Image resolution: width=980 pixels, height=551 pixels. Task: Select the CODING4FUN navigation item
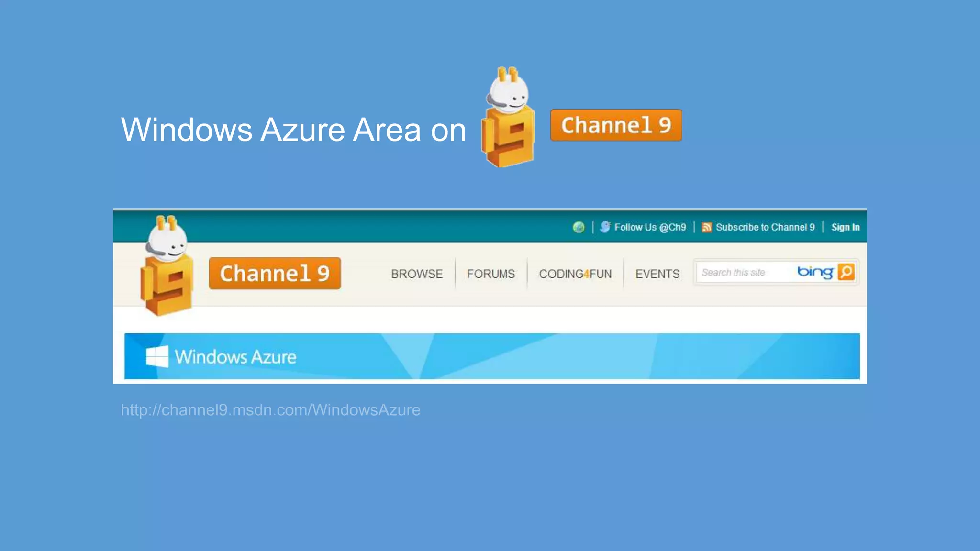[575, 274]
